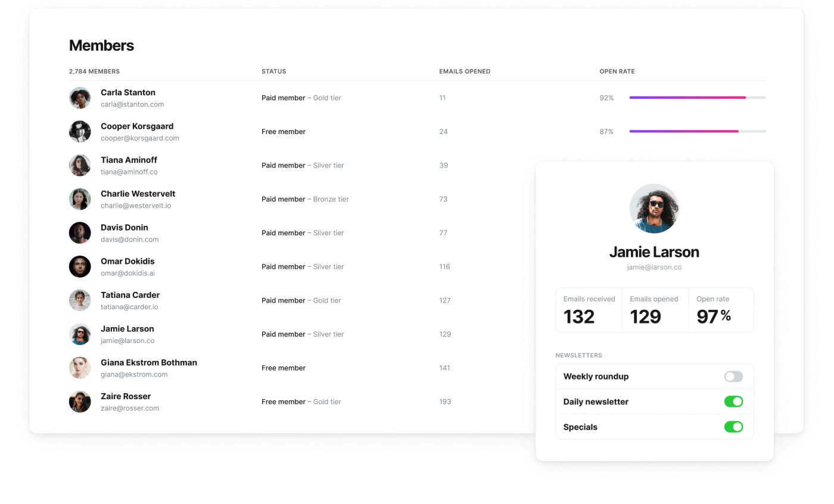The height and width of the screenshot is (504, 834).
Task: Click the Open Rate column header
Action: coord(617,71)
